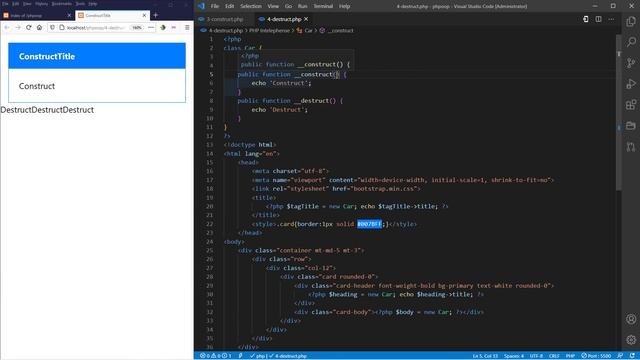Open the Run and Debug view

(x=631, y=84)
